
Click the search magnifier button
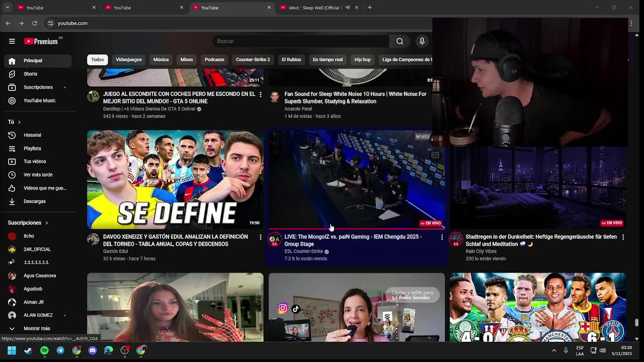pos(400,41)
